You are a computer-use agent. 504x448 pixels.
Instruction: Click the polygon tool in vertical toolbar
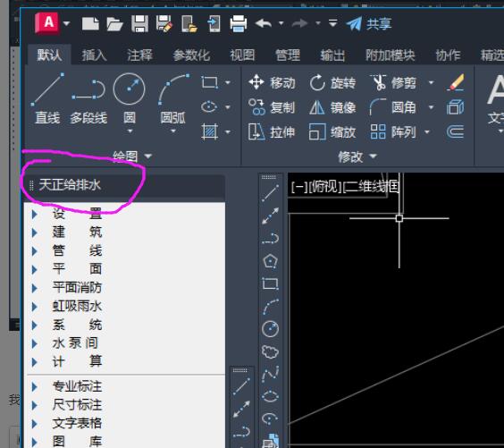coord(270,261)
